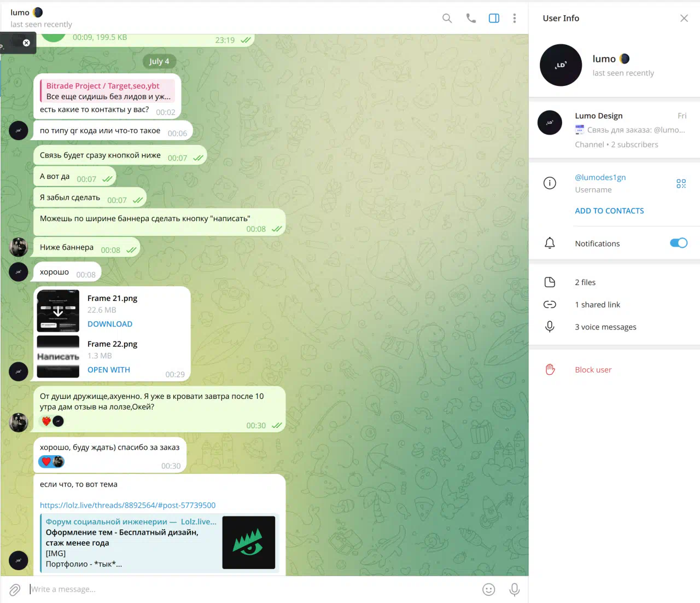
Task: Click ADD TO CONTACTS
Action: tap(609, 211)
